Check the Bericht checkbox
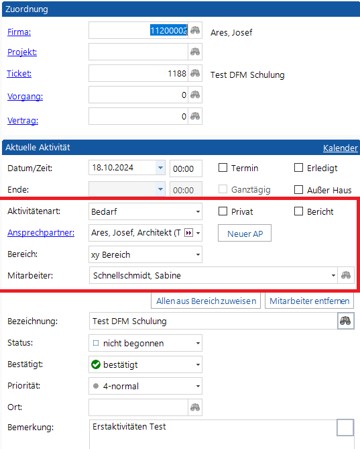Screen dimensions: 360x449 298,211
